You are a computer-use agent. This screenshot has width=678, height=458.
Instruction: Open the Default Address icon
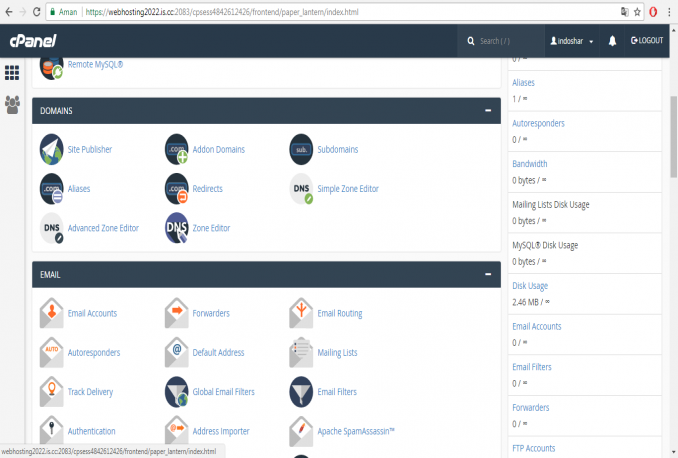[176, 352]
